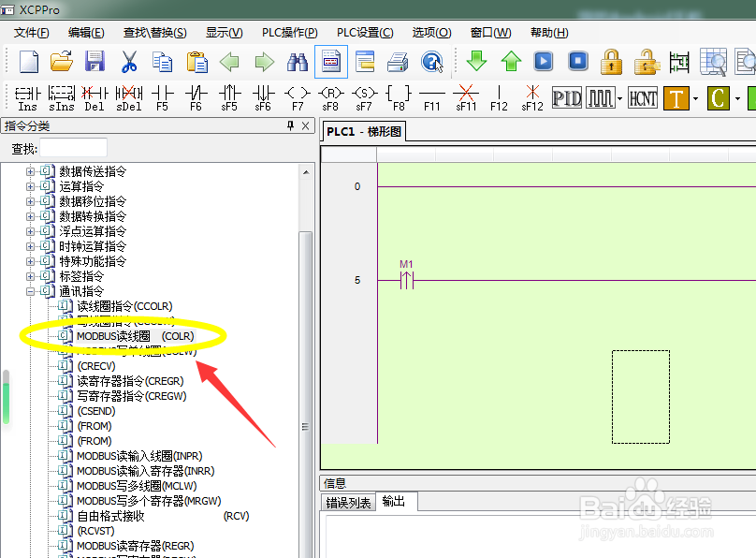The image size is (756, 558).
Task: Open the 编辑(E) menu
Action: click(x=86, y=33)
